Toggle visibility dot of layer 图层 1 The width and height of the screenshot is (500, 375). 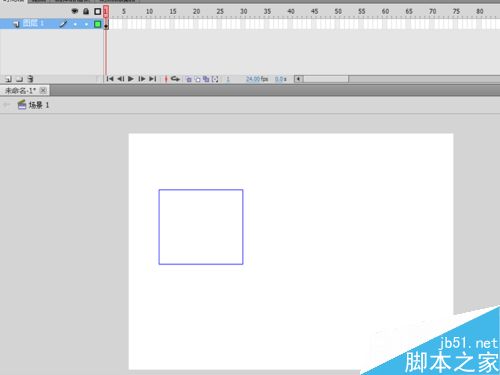75,24
